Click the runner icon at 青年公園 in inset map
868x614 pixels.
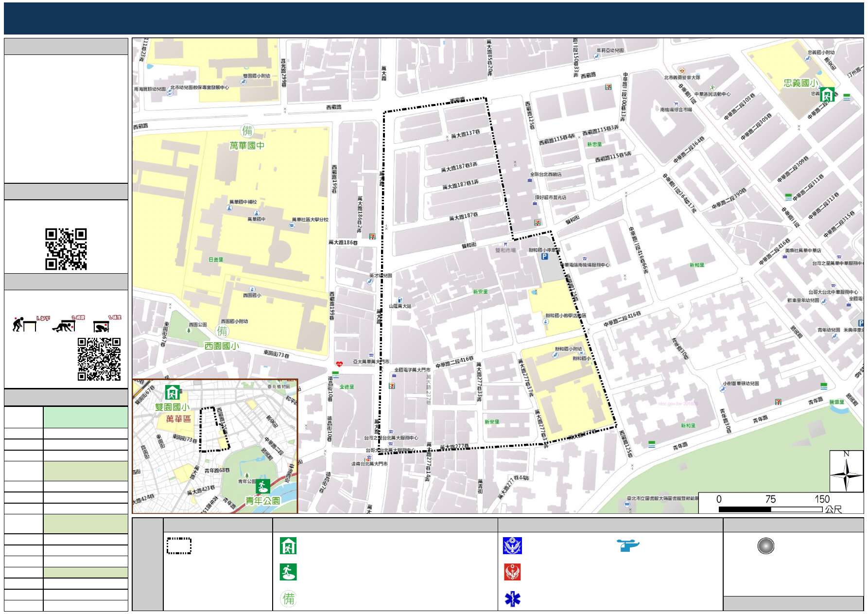262,486
